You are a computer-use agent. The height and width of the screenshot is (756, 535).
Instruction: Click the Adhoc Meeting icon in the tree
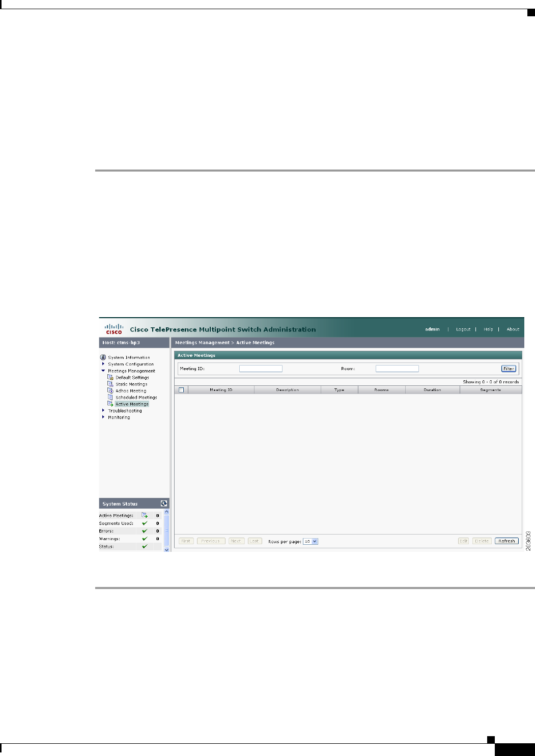point(110,391)
